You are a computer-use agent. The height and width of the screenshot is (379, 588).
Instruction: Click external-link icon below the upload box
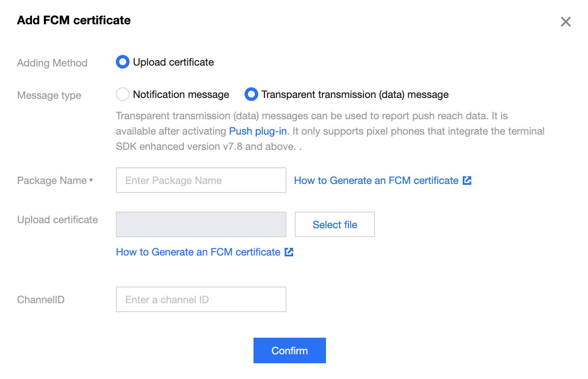tap(289, 252)
